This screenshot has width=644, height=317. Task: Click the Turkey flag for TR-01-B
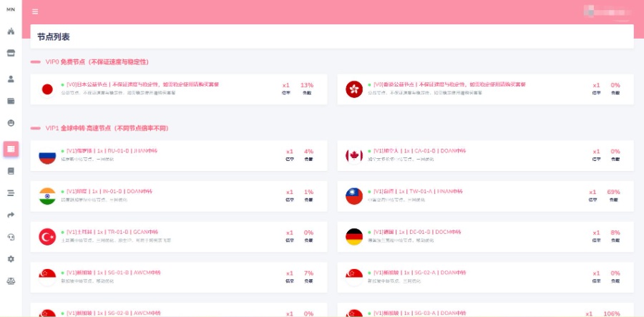point(47,236)
